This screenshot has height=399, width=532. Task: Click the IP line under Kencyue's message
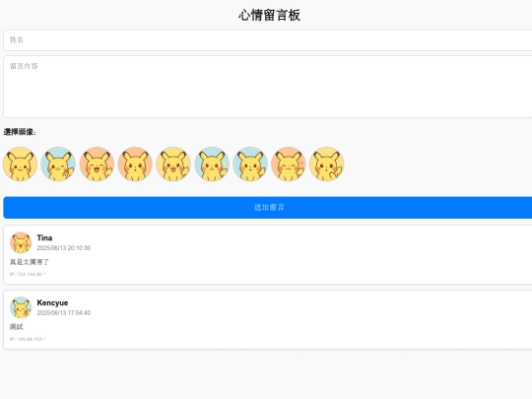click(28, 339)
